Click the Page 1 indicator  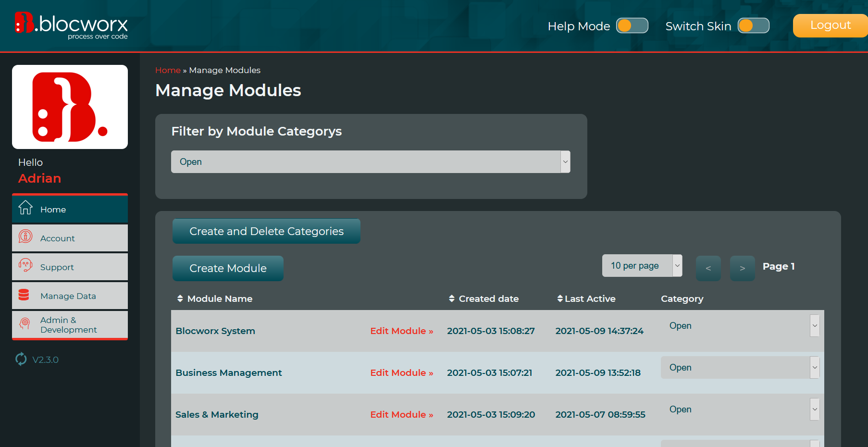(x=779, y=266)
